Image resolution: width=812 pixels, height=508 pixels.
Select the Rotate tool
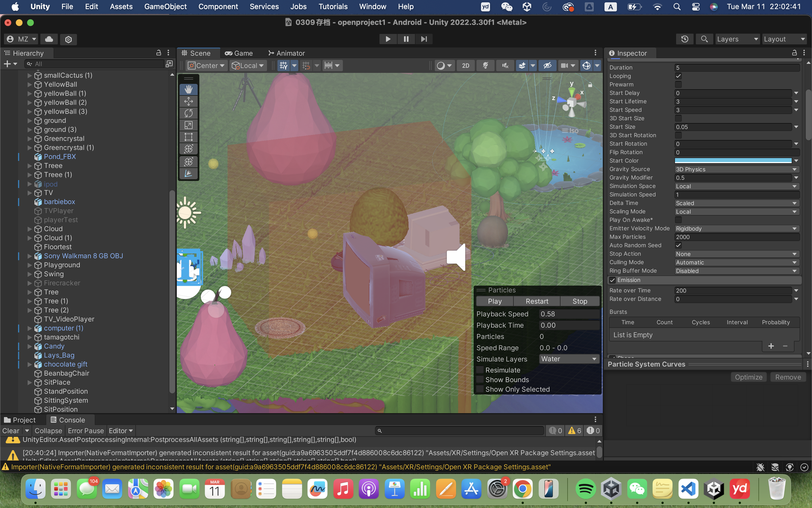[x=188, y=113]
